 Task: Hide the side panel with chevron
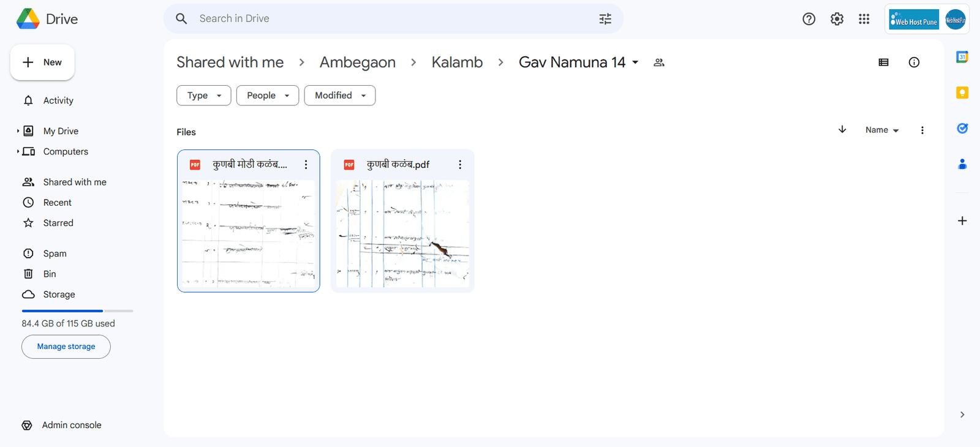pos(962,415)
